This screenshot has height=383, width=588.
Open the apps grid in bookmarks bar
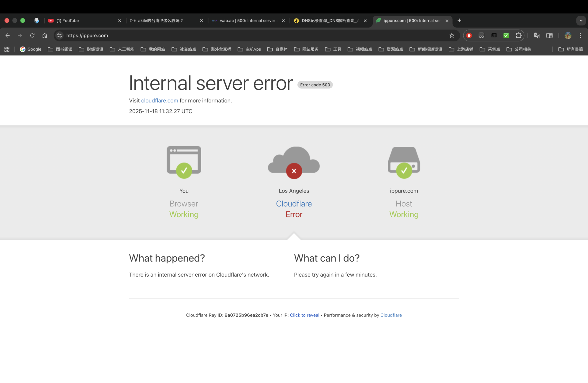(x=7, y=49)
